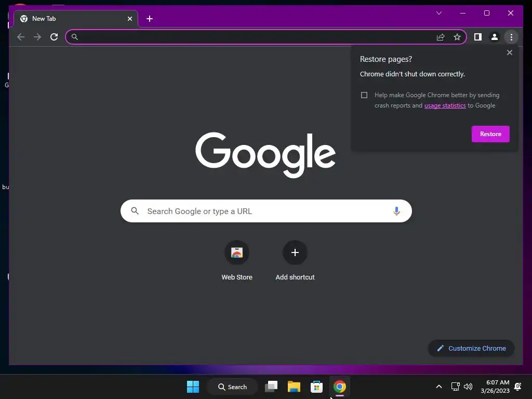Screen dimensions: 532x399
Task: Open the side panel icon
Action: [x=478, y=37]
